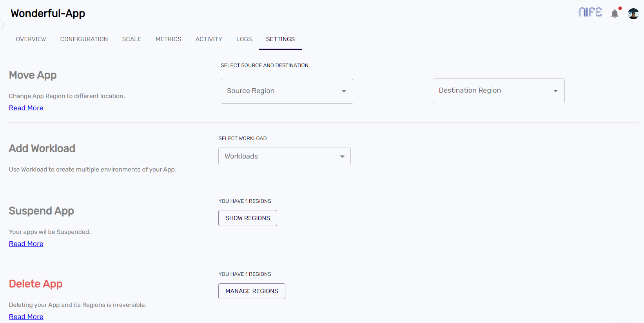The width and height of the screenshot is (644, 323).
Task: Select the Activity tab
Action: click(x=209, y=39)
